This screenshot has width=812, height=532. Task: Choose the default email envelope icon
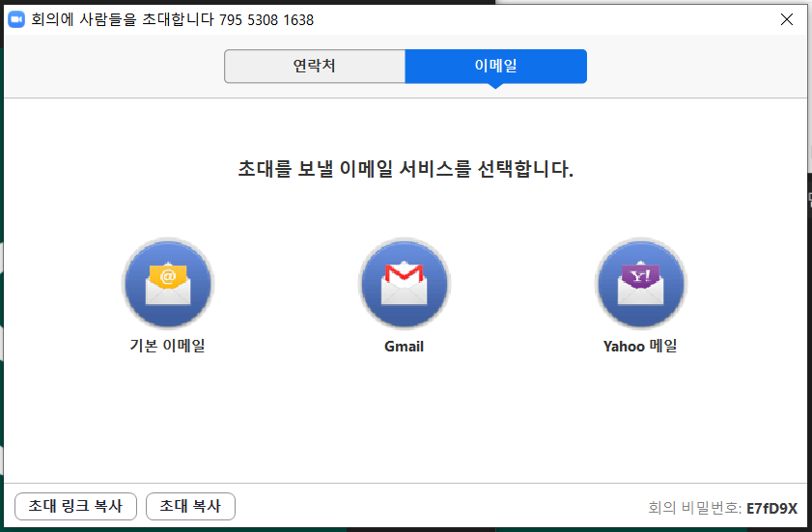[x=168, y=283]
